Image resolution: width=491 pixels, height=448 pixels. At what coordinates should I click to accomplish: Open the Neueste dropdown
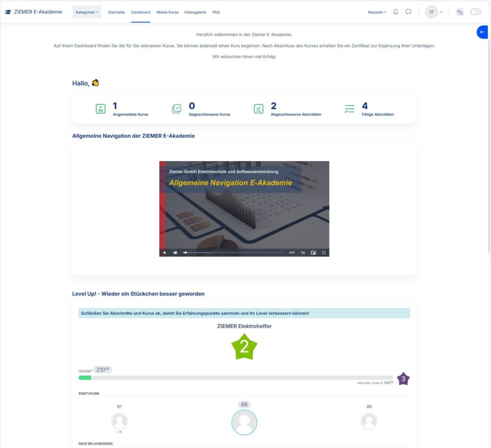click(x=377, y=12)
